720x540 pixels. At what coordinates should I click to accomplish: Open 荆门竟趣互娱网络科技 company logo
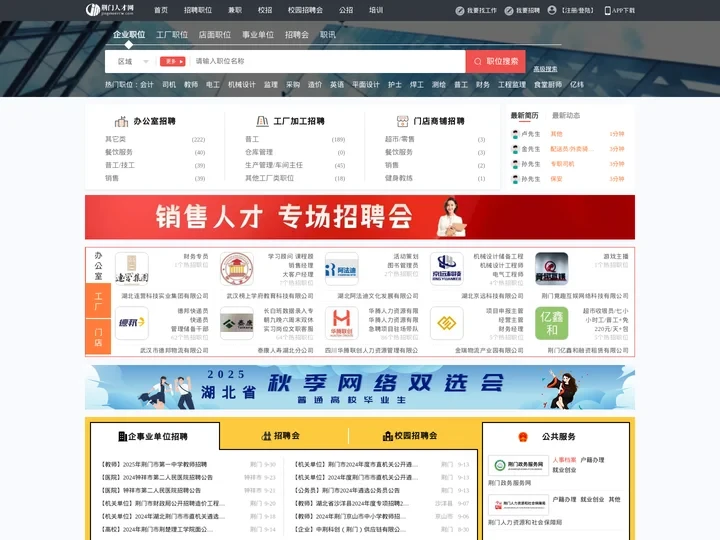click(551, 269)
